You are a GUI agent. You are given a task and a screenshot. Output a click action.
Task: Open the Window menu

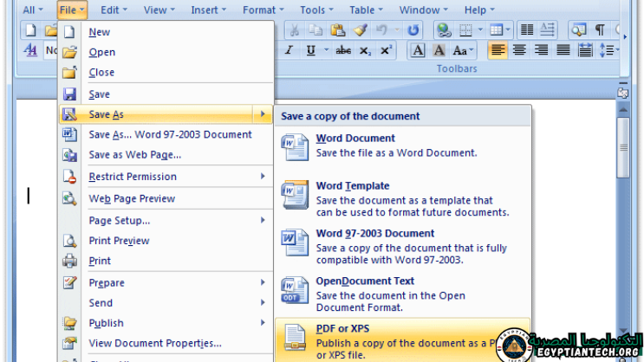[424, 10]
